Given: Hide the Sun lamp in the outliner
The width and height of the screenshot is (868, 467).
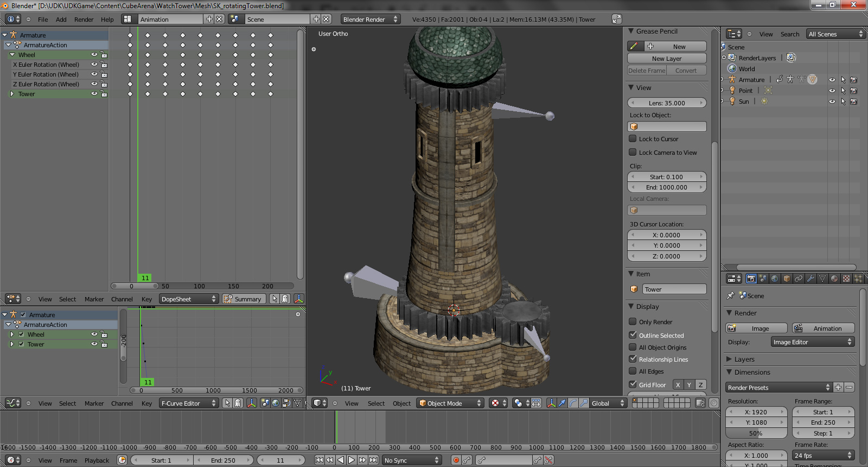Looking at the screenshot, I should [832, 102].
